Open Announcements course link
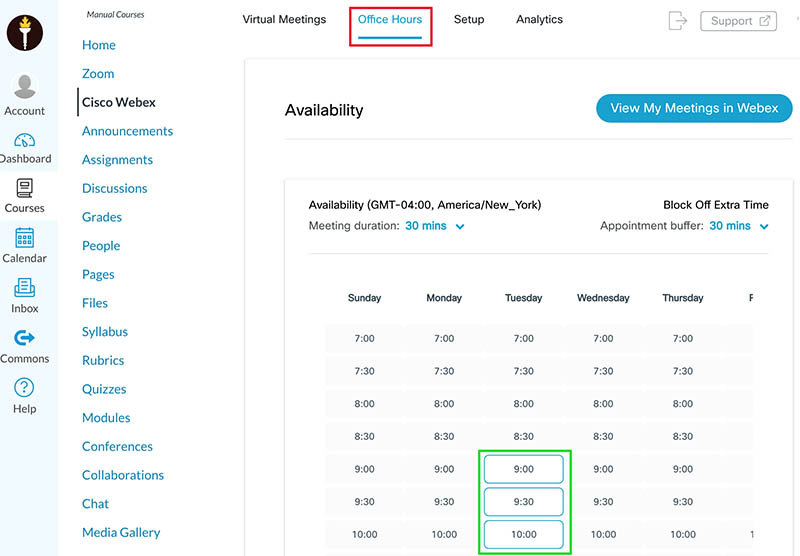 [x=128, y=131]
